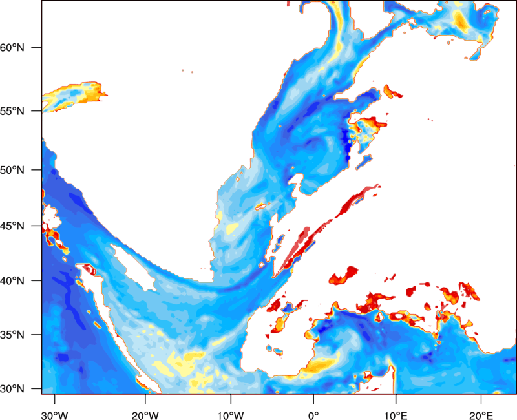
Task: Click the 60°N latitude label
Action: [x=12, y=47]
